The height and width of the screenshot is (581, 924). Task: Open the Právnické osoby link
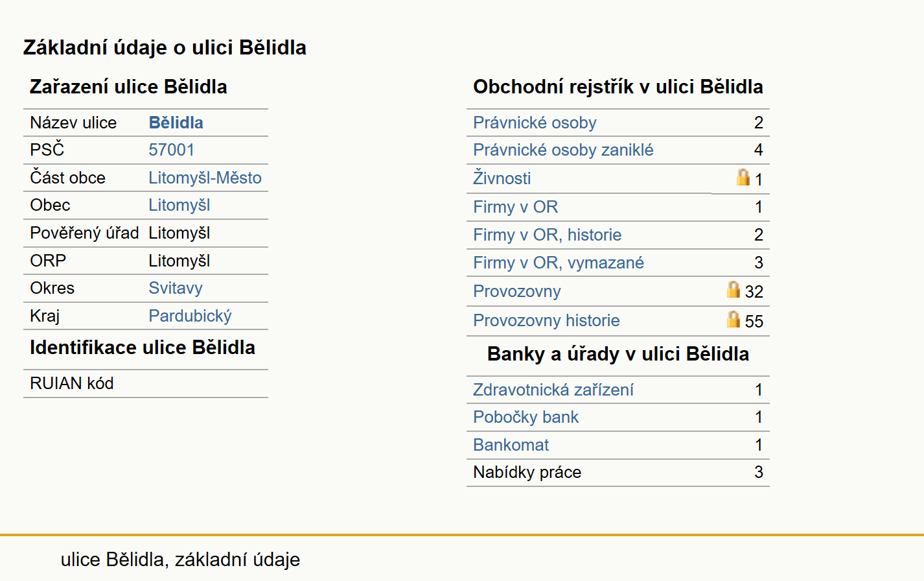pyautogui.click(x=535, y=123)
